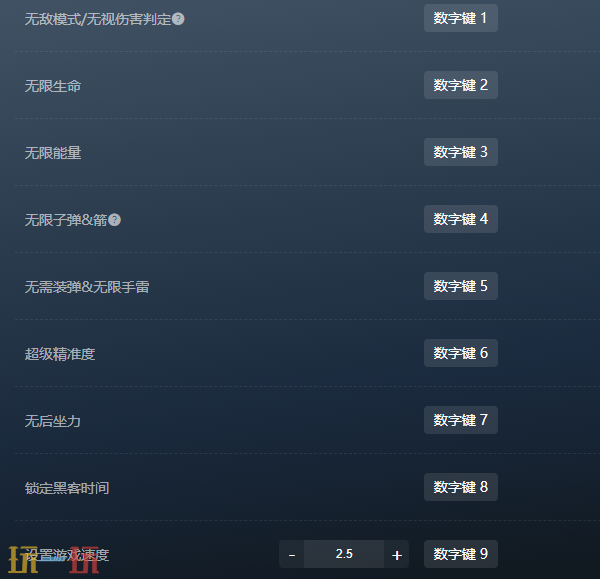Enable the 超级精准度 option
This screenshot has height=579, width=600.
(60, 354)
